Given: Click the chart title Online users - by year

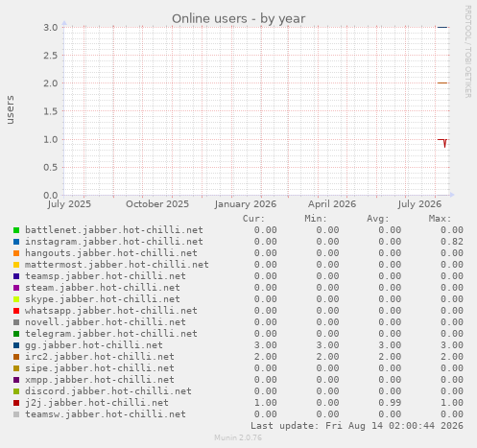Looking at the screenshot, I should click(239, 18).
